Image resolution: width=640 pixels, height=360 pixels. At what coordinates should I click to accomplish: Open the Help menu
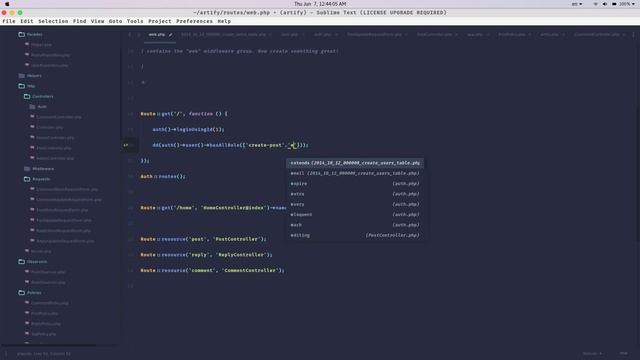click(224, 21)
